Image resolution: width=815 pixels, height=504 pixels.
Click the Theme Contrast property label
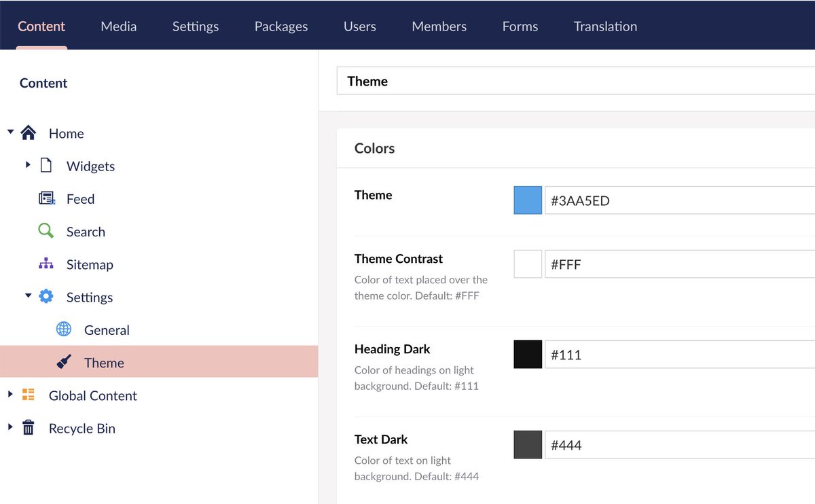point(399,259)
